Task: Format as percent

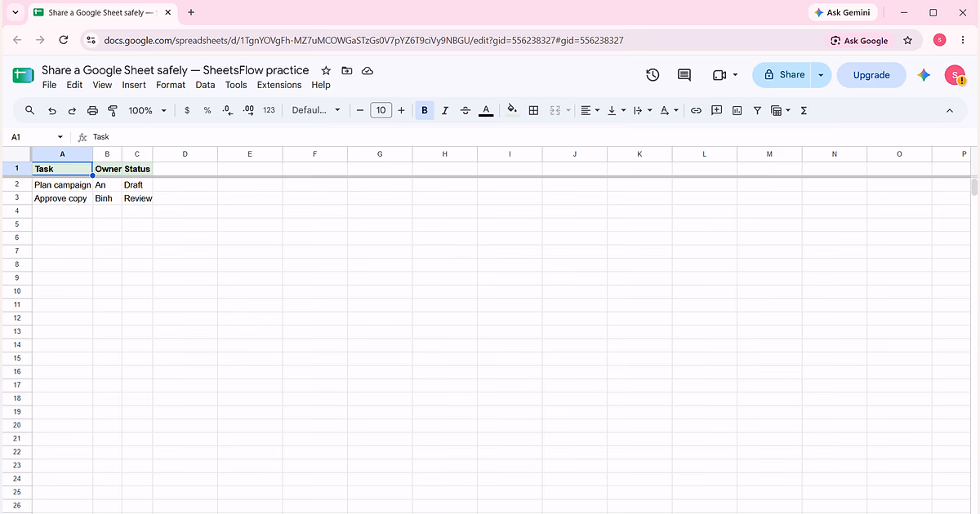Action: click(207, 110)
